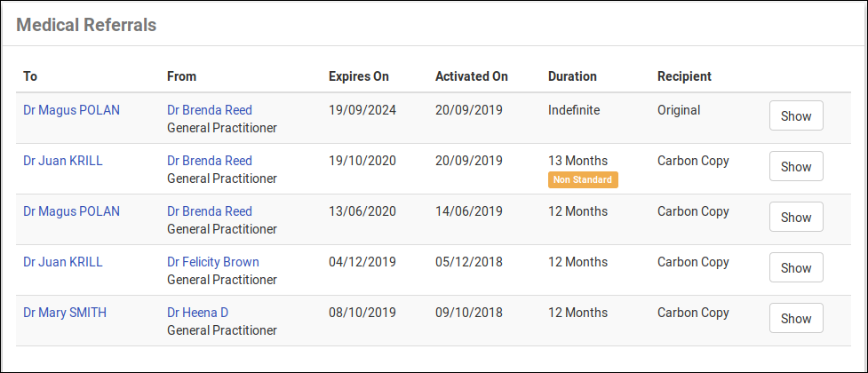Open Dr Magus POLAN in the row activated 14/06/2019
The height and width of the screenshot is (373, 868).
pyautogui.click(x=71, y=211)
